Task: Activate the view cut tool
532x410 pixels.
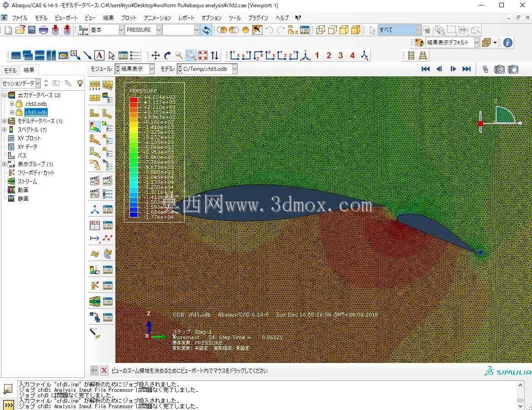Action: (95, 270)
